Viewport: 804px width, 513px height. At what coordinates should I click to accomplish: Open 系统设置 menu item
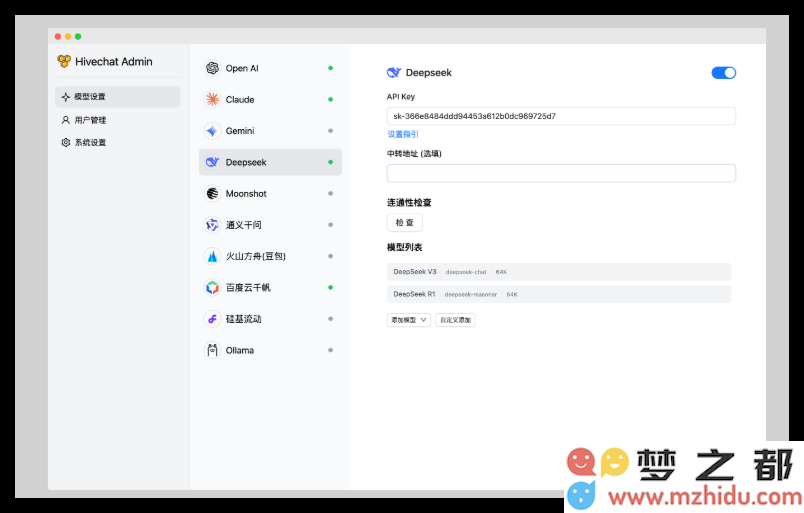[x=118, y=143]
